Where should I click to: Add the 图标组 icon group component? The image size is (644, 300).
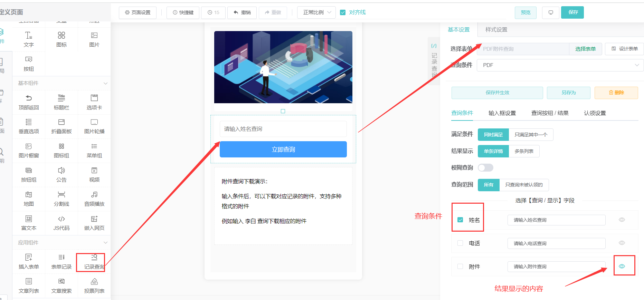61,151
